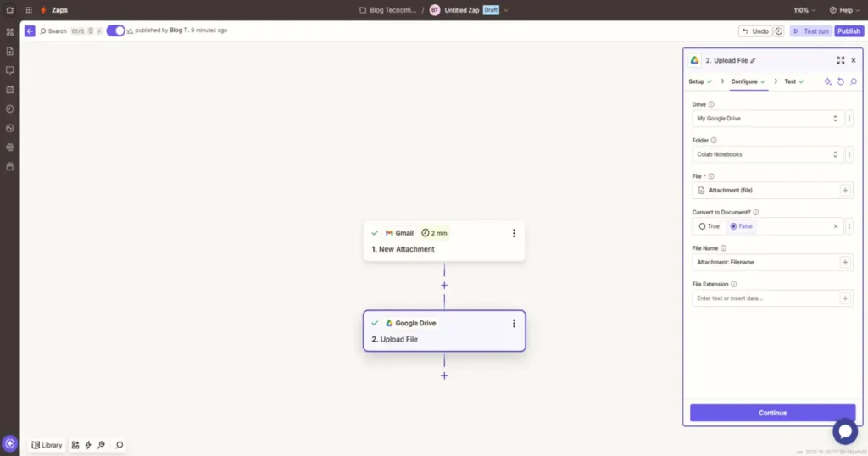
Task: Select the Google Drive Upload File step
Action: [x=444, y=331]
